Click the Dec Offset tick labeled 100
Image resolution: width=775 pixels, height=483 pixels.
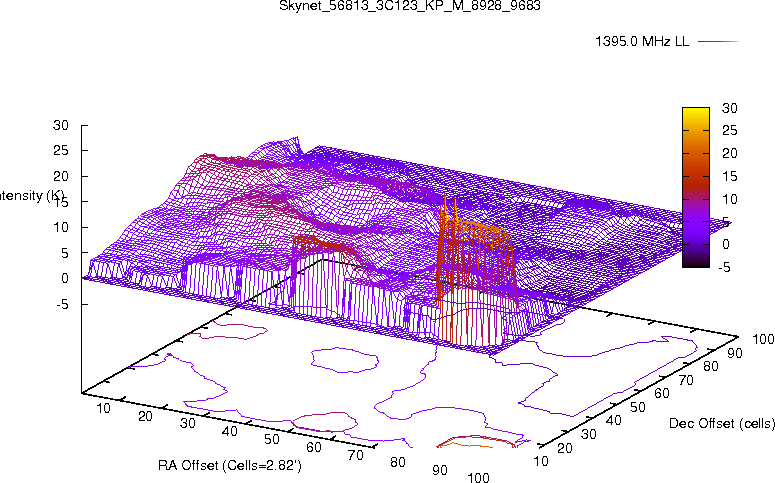(x=763, y=340)
